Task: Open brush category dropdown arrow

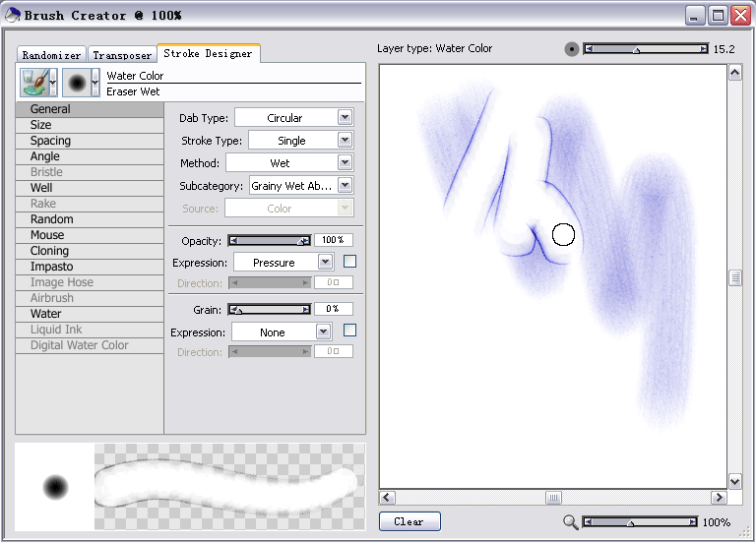Action: click(x=53, y=83)
